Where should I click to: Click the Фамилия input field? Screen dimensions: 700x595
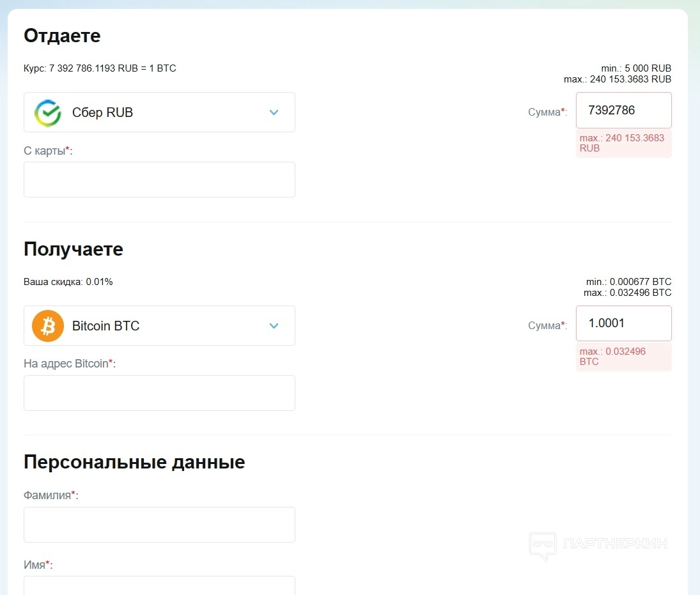159,525
